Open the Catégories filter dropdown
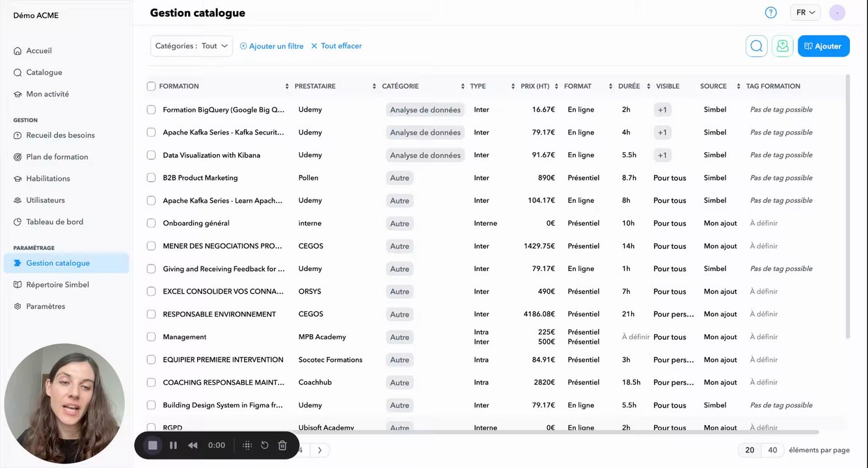 click(192, 46)
